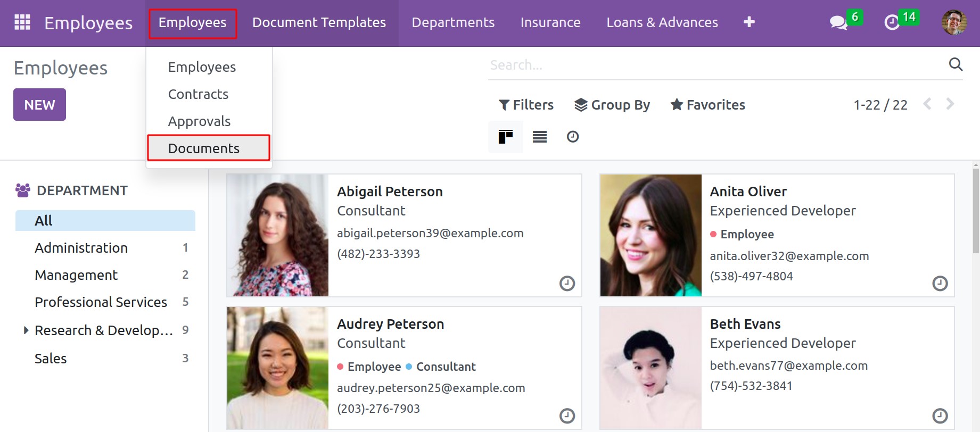Open the activity clock on Abigail Peterson's card

coord(567,283)
